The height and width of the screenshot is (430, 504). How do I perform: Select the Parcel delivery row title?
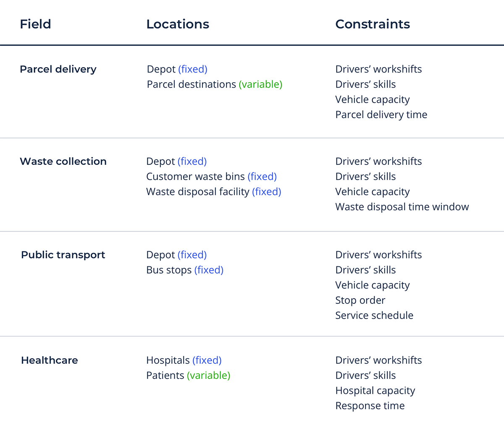tap(58, 69)
